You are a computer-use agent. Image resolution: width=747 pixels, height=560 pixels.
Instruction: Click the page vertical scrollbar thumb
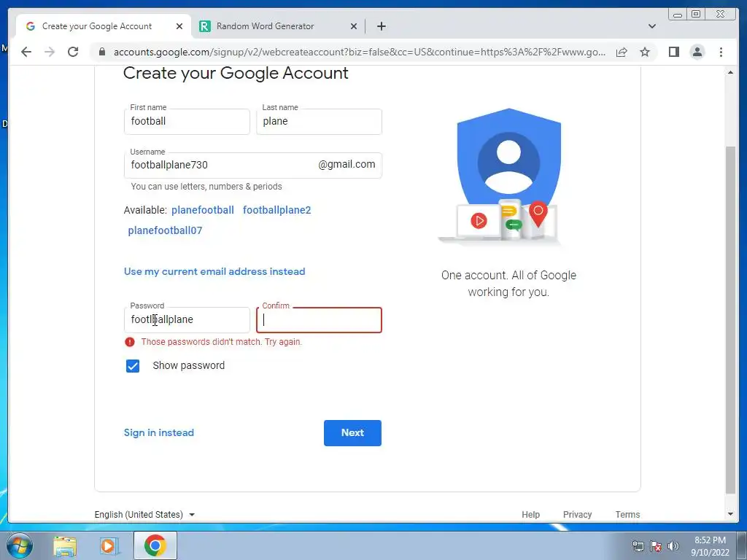pyautogui.click(x=730, y=319)
